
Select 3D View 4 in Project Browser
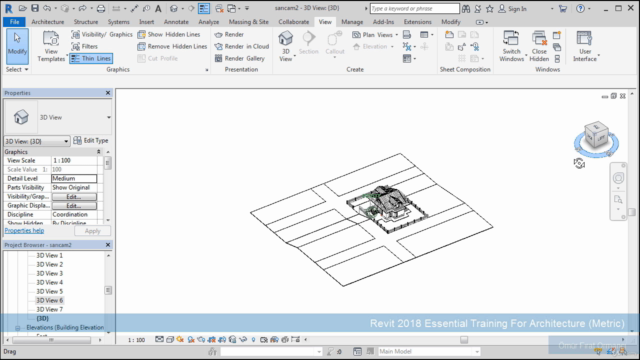click(49, 282)
